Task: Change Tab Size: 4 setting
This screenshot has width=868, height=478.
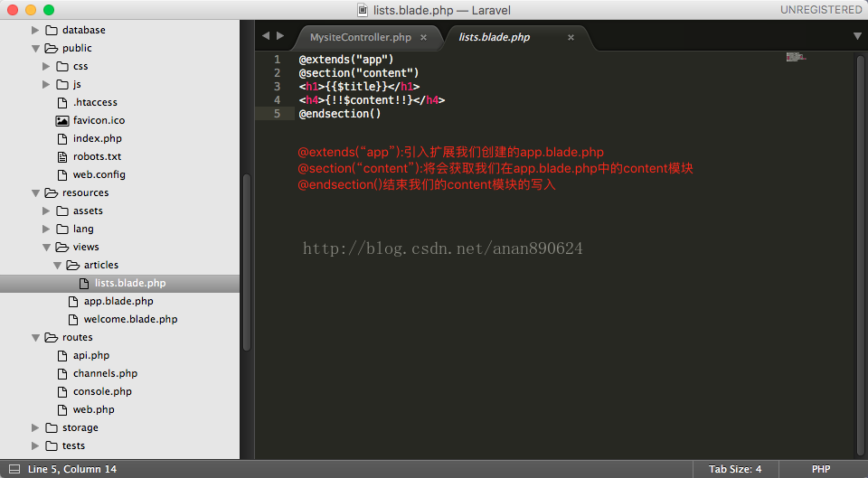Action: (735, 469)
